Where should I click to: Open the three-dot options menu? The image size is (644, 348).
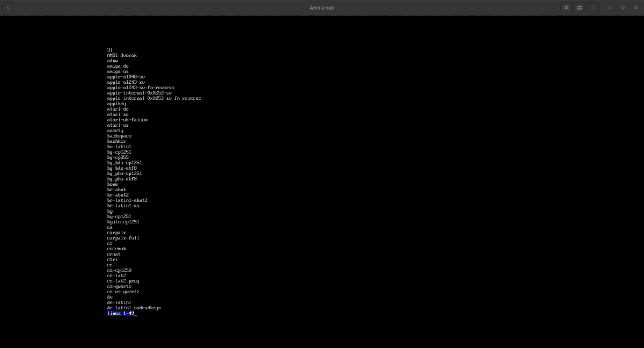[593, 8]
